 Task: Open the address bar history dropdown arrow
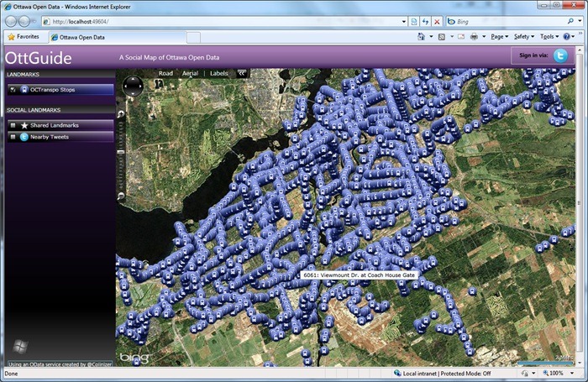(404, 22)
